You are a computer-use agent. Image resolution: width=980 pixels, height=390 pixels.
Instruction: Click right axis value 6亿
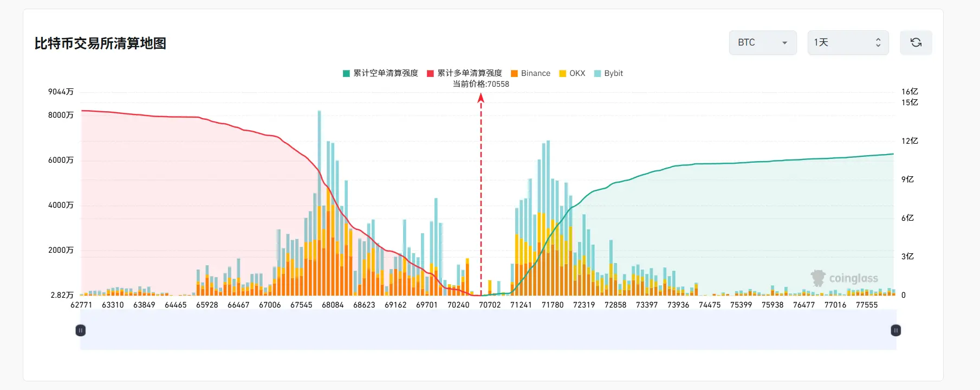[907, 218]
